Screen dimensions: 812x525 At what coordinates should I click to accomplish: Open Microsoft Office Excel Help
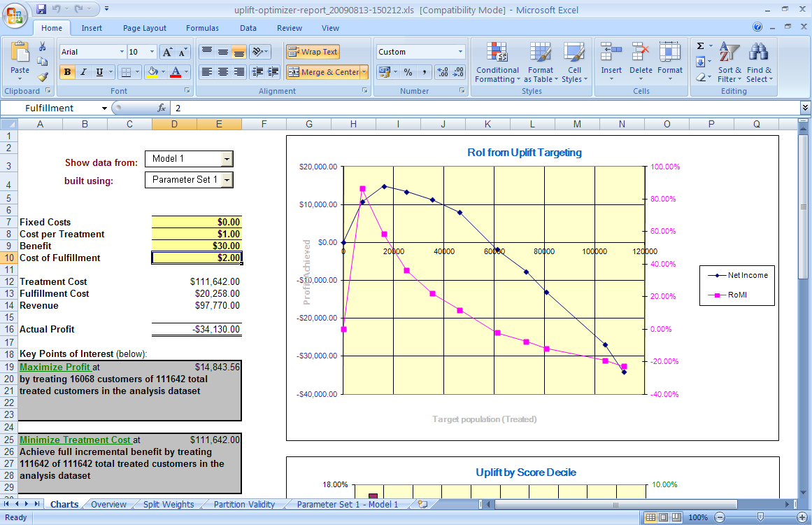coord(757,27)
